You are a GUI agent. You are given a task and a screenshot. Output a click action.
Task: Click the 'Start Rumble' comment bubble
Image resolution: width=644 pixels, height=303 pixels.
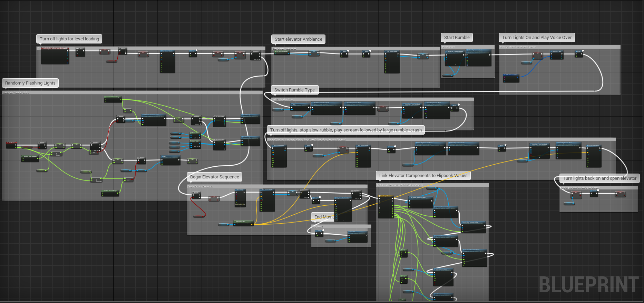coord(457,38)
